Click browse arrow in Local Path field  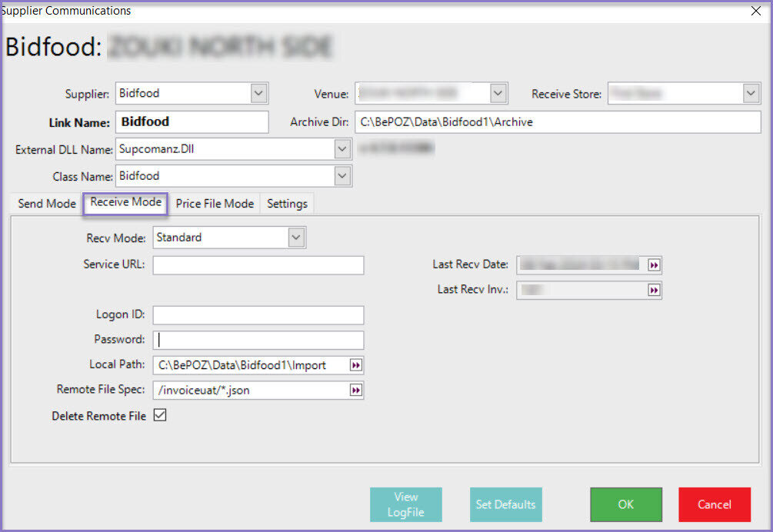coord(356,365)
